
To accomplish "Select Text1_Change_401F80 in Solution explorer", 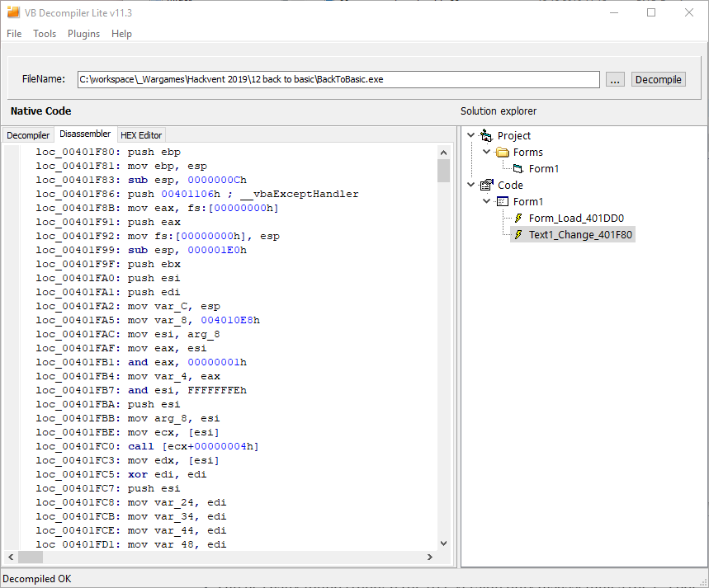I will 580,234.
